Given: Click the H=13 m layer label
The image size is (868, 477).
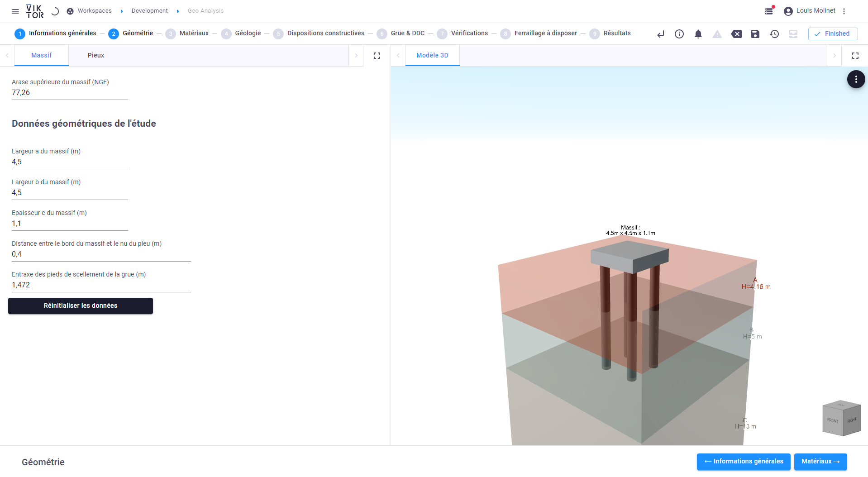Looking at the screenshot, I should 745,427.
